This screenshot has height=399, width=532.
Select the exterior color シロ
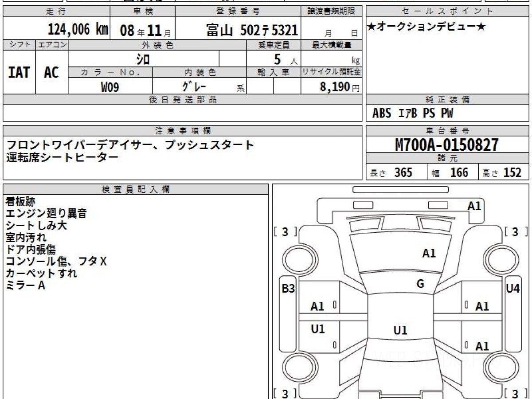(x=143, y=59)
